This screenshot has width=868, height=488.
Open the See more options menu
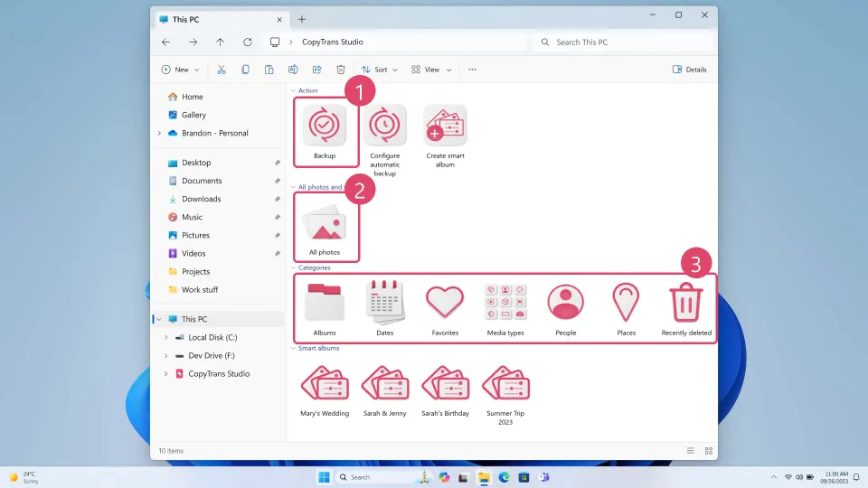point(472,70)
